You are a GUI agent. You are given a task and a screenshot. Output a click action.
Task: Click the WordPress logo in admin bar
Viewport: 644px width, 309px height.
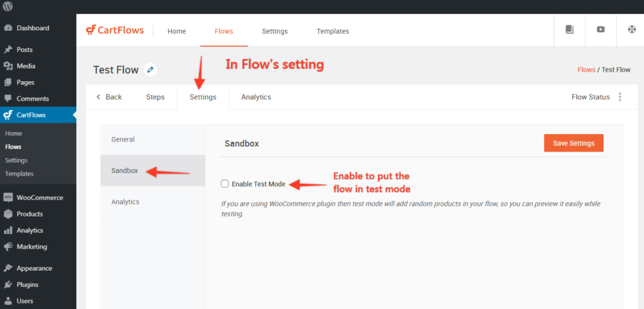[8, 6]
